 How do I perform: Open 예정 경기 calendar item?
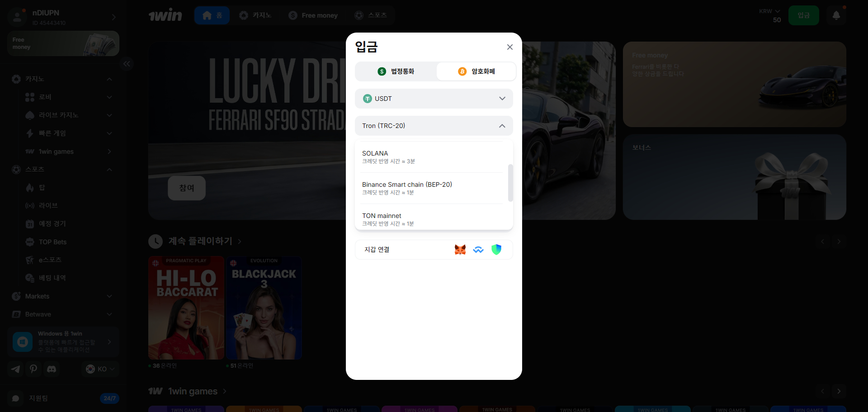click(69, 224)
